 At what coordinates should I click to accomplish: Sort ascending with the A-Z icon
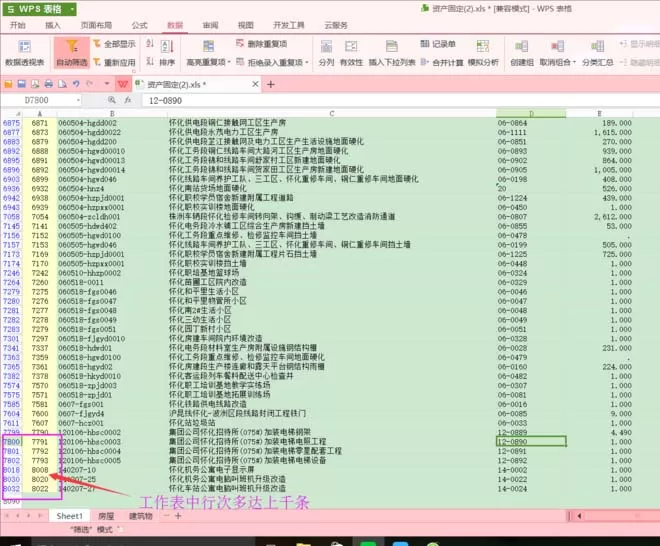point(150,43)
